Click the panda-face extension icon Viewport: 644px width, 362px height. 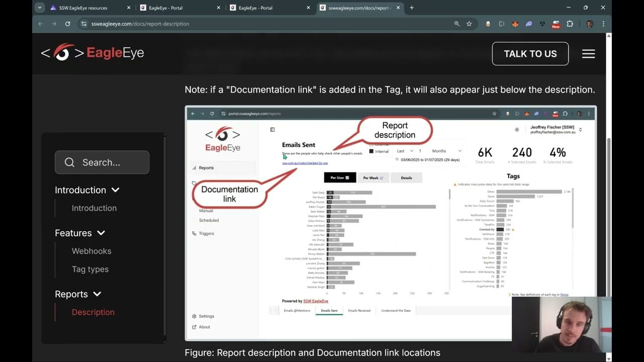(x=542, y=24)
